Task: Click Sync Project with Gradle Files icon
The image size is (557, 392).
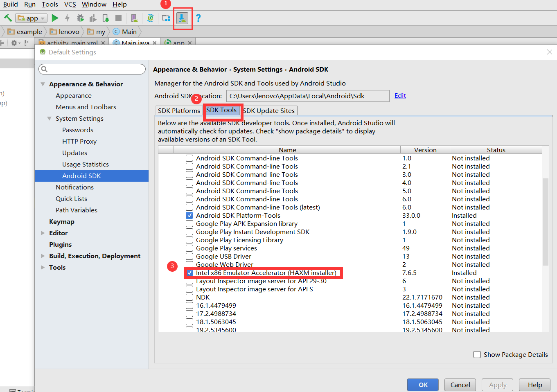Action: [151, 18]
